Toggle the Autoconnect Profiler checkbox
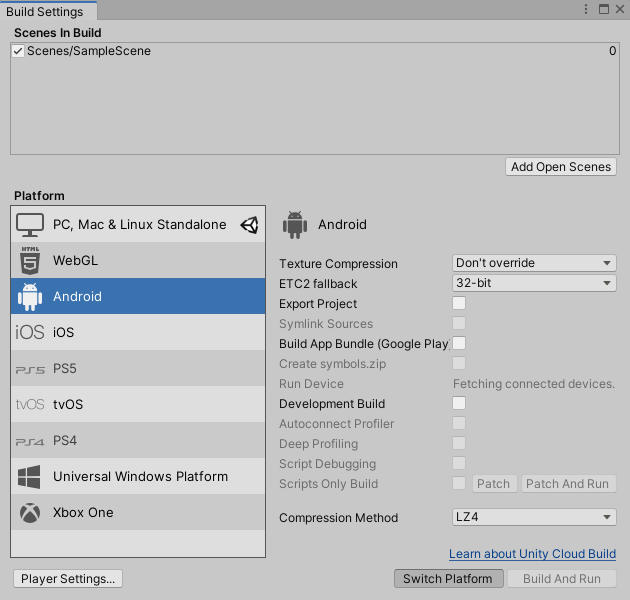The height and width of the screenshot is (600, 630). tap(459, 423)
